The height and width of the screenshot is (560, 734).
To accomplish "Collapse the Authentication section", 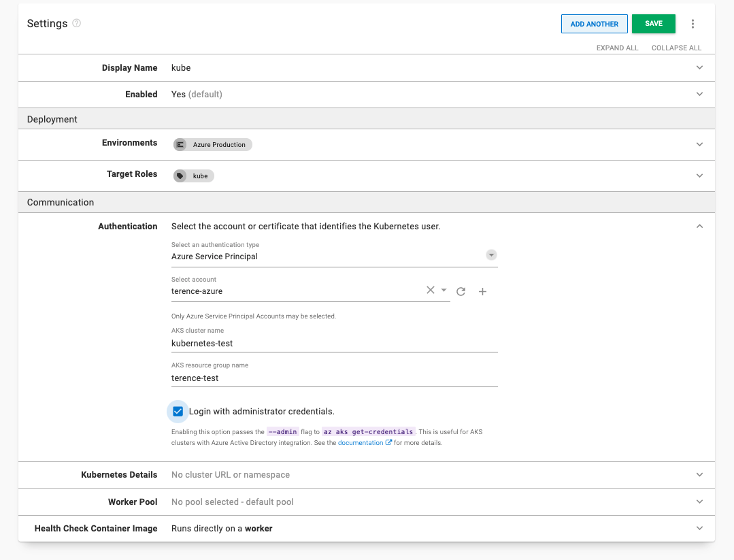I will coord(699,225).
